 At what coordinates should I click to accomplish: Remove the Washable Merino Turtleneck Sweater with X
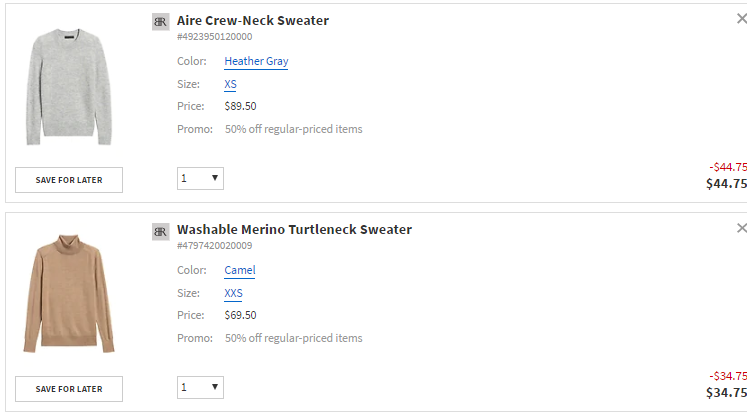pos(741,229)
